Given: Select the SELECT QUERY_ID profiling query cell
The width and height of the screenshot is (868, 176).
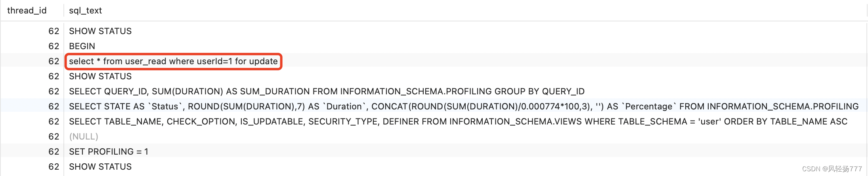Looking at the screenshot, I should [327, 92].
